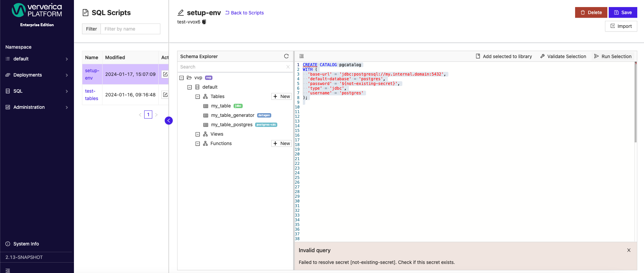The height and width of the screenshot is (273, 644).
Task: Create New function in Functions
Action: click(x=281, y=143)
